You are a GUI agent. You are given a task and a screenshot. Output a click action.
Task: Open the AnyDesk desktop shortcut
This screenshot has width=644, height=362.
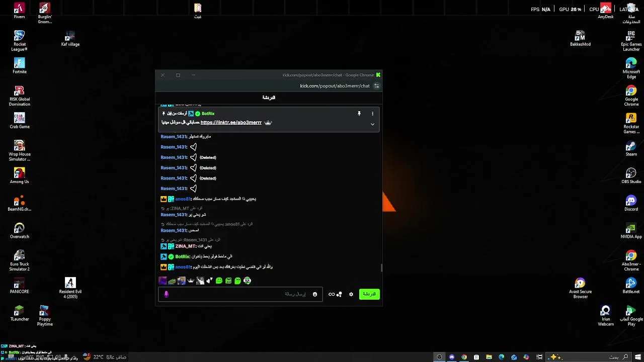click(605, 11)
